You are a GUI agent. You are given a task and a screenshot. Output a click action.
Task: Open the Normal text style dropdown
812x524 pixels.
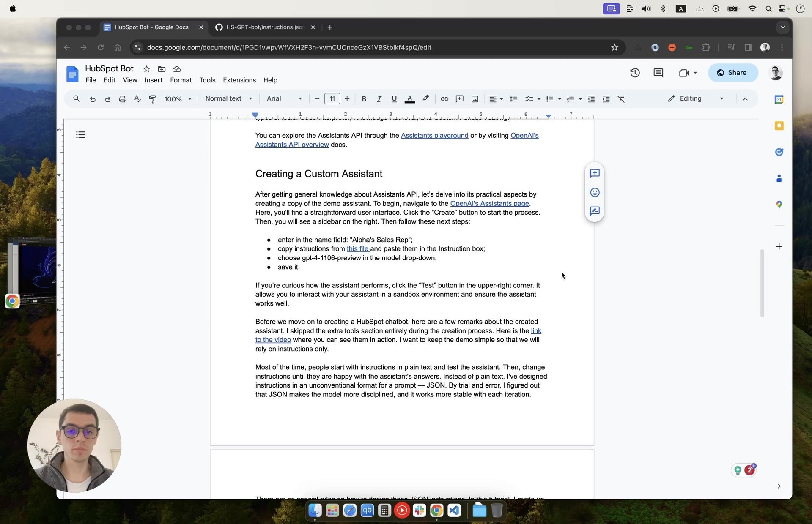pos(229,98)
